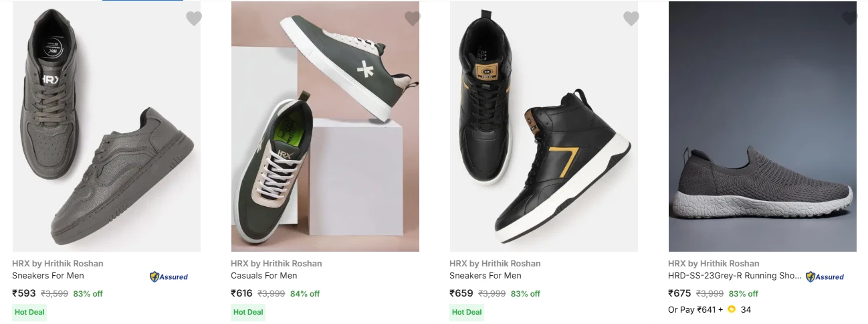868x324 pixels.
Task: Toggle wishlist heart on green Casuals shoe
Action: coord(413,19)
